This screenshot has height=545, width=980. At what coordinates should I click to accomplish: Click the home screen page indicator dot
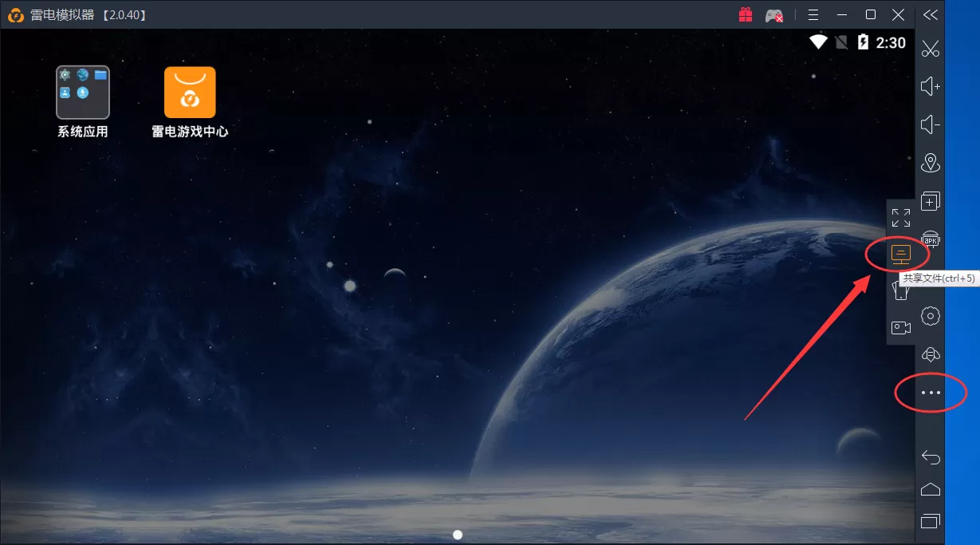pyautogui.click(x=458, y=535)
